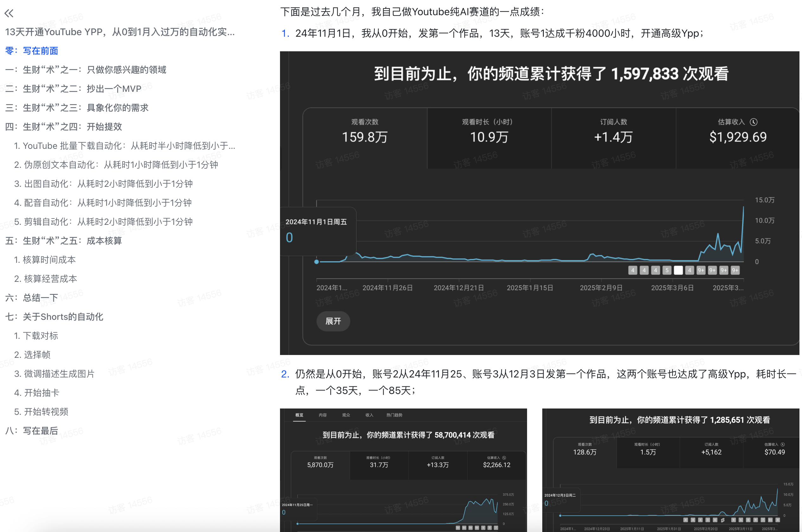This screenshot has width=802, height=532.
Task: Click the rightmost 9+ video marker
Action: pyautogui.click(x=735, y=270)
